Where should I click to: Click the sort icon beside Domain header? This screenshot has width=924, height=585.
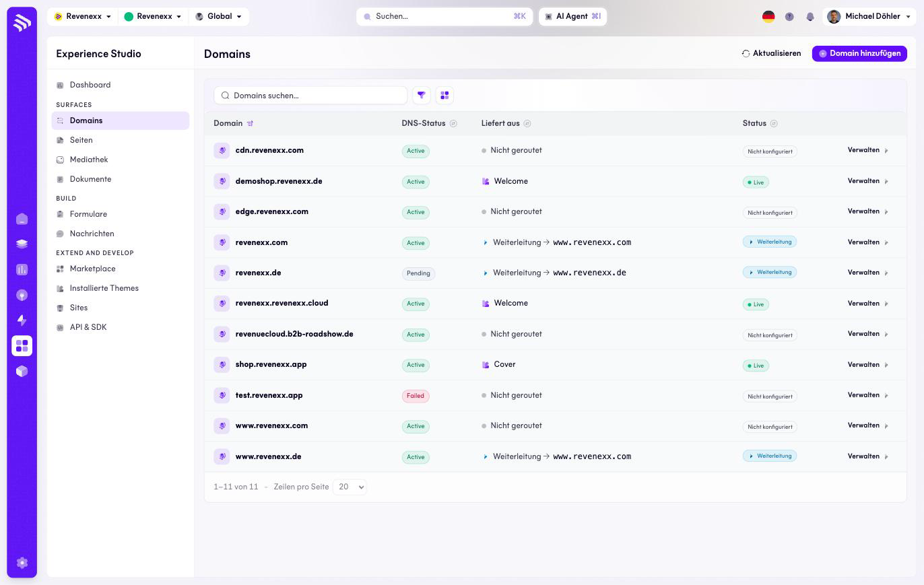250,124
